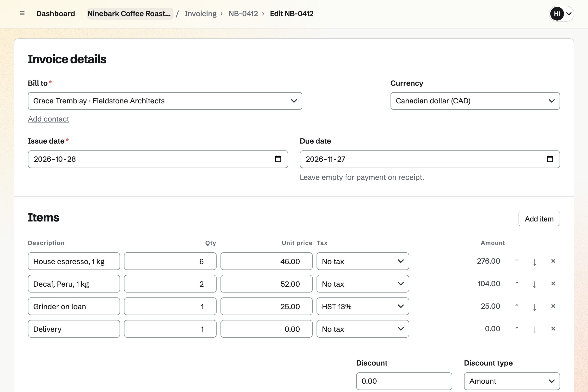Move House espresso row down
The image size is (588, 392).
point(535,261)
